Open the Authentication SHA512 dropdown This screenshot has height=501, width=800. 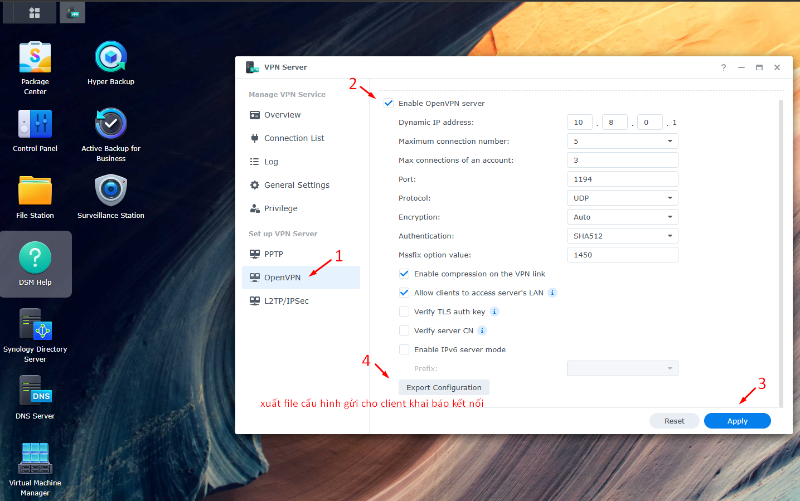pos(622,236)
